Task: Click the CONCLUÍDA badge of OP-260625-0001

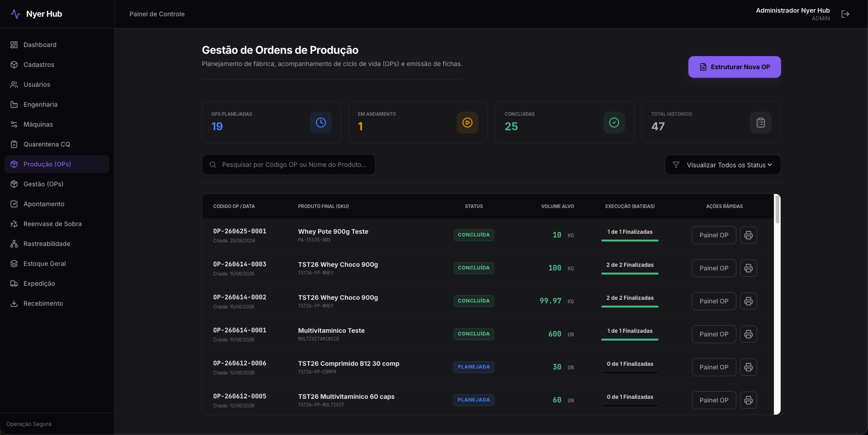Action: point(474,235)
